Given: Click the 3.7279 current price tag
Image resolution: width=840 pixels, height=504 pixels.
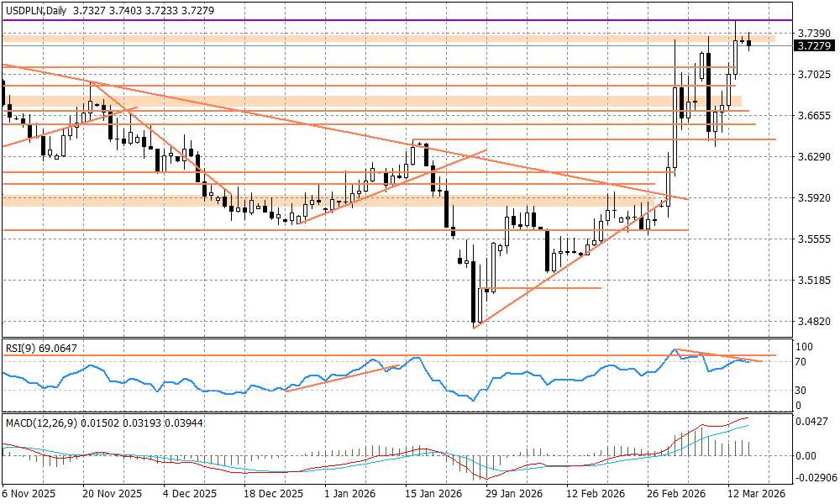Looking at the screenshot, I should [x=813, y=45].
